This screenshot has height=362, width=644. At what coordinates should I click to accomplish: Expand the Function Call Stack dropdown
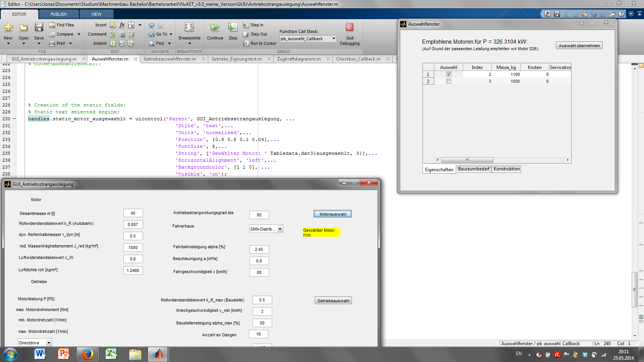[x=333, y=39]
